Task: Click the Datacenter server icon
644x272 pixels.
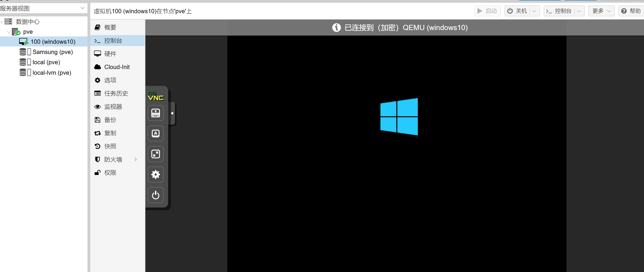Action: coord(8,21)
